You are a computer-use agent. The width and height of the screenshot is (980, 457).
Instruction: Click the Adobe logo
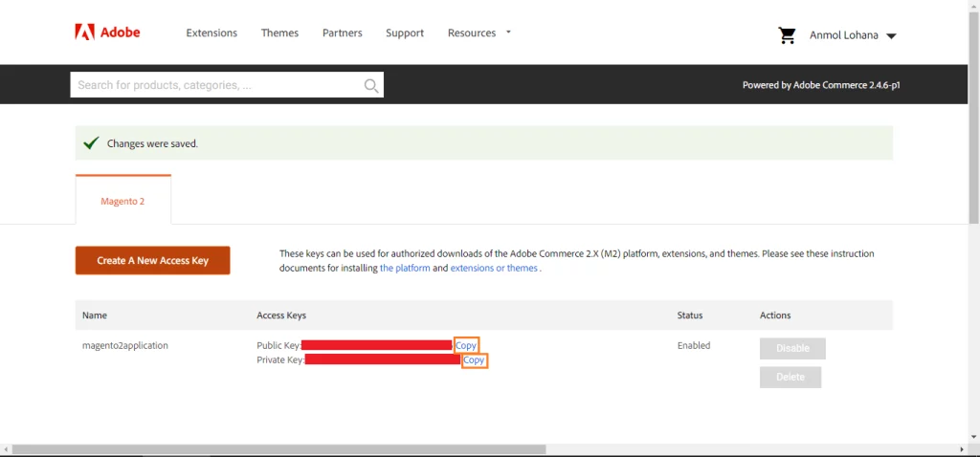click(107, 33)
